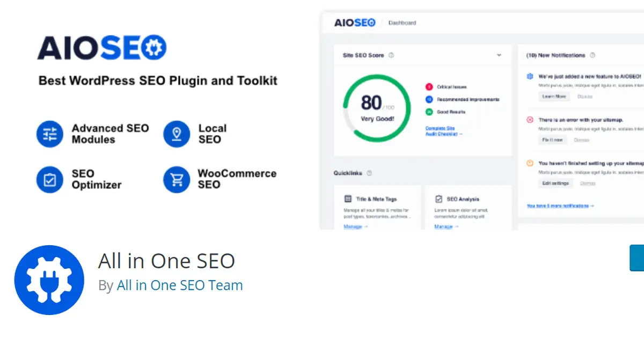Image resolution: width=644 pixels, height=338 pixels.
Task: Click the Local SEO map pin icon
Action: pyautogui.click(x=177, y=134)
